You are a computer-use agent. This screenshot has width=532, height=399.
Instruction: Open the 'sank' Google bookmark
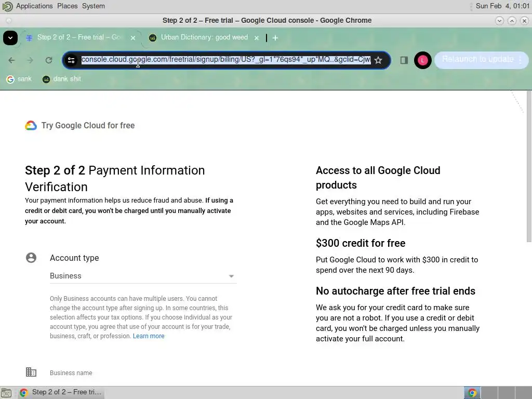19,79
